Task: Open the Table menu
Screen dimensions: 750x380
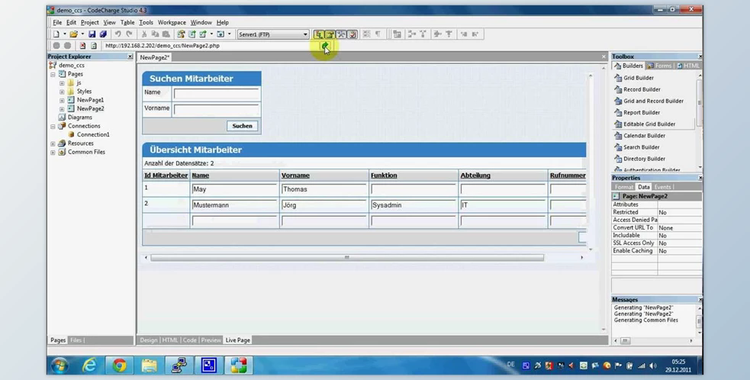Action: [127, 22]
